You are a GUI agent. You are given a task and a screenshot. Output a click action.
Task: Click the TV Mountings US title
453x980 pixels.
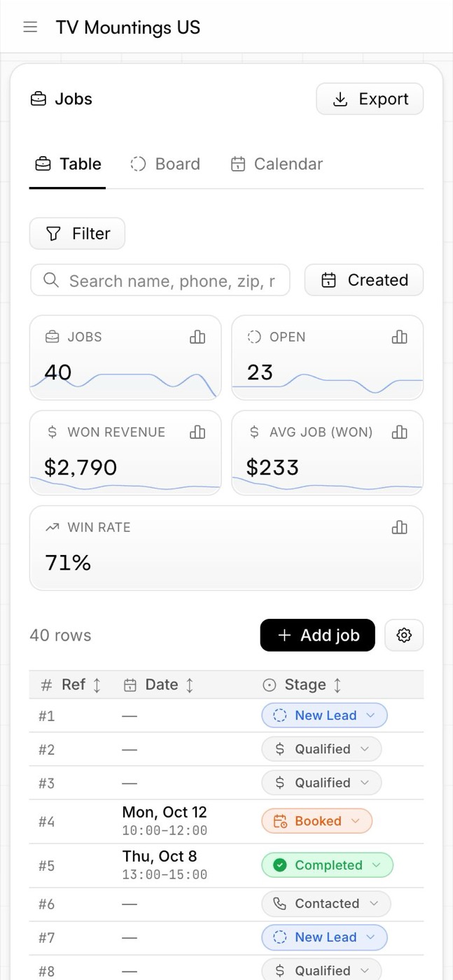click(x=128, y=27)
